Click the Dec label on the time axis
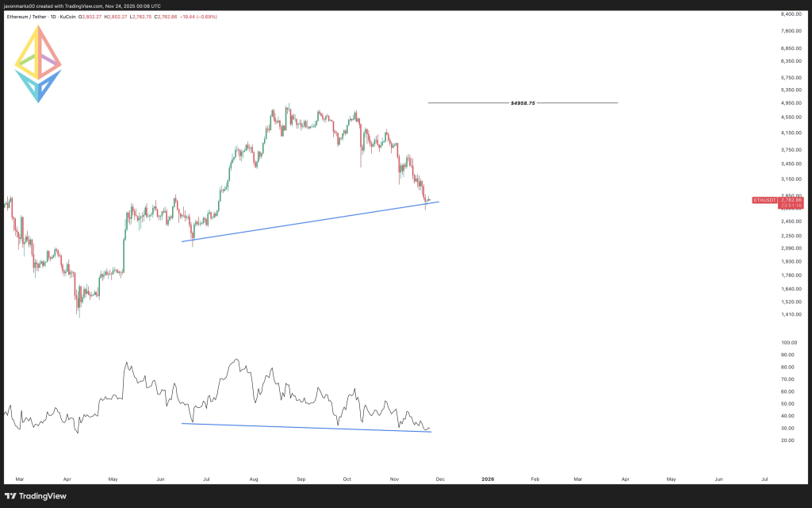The width and height of the screenshot is (812, 508). coord(439,479)
